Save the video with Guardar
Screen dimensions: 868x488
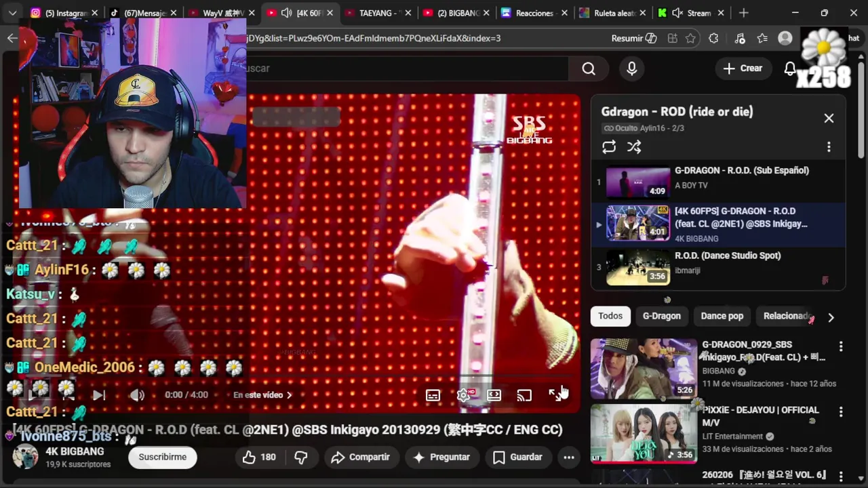coord(517,457)
